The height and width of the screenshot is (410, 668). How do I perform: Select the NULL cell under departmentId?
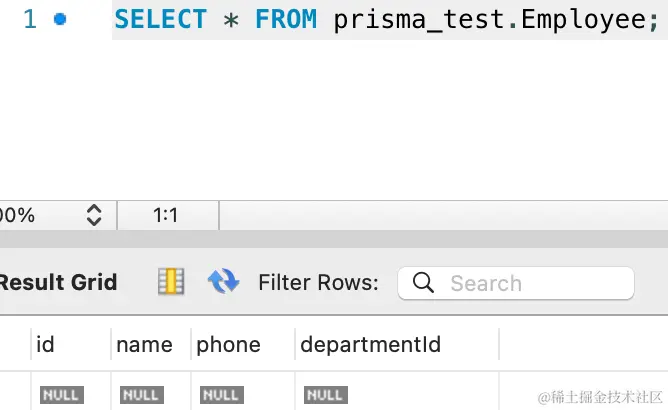(326, 395)
